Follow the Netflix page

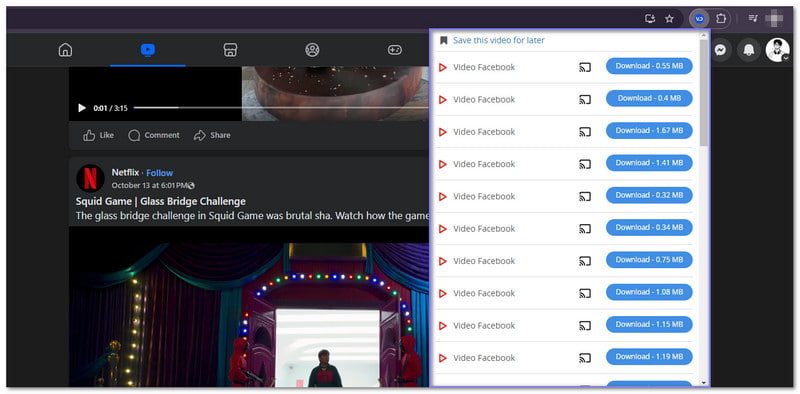coord(159,173)
